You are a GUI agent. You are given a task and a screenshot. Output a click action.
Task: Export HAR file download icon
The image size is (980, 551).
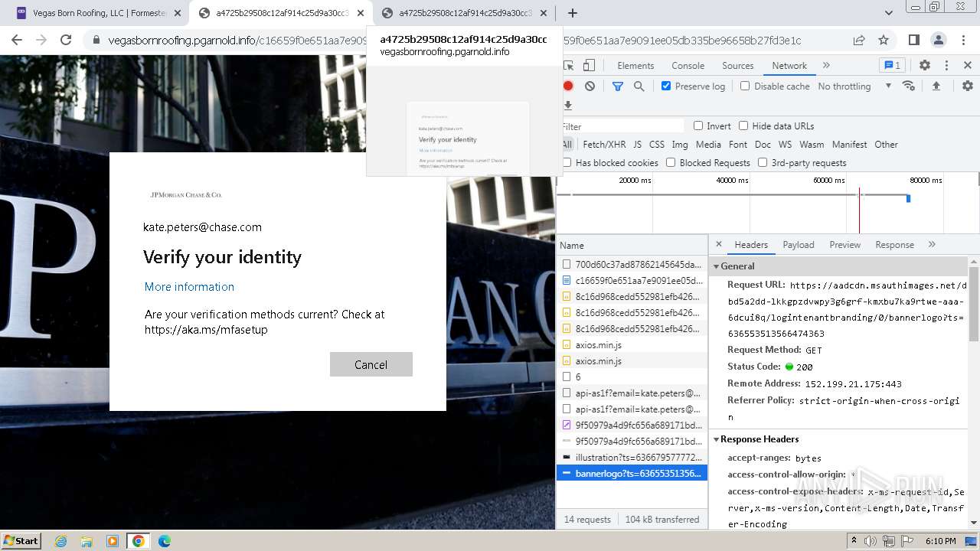pos(568,106)
